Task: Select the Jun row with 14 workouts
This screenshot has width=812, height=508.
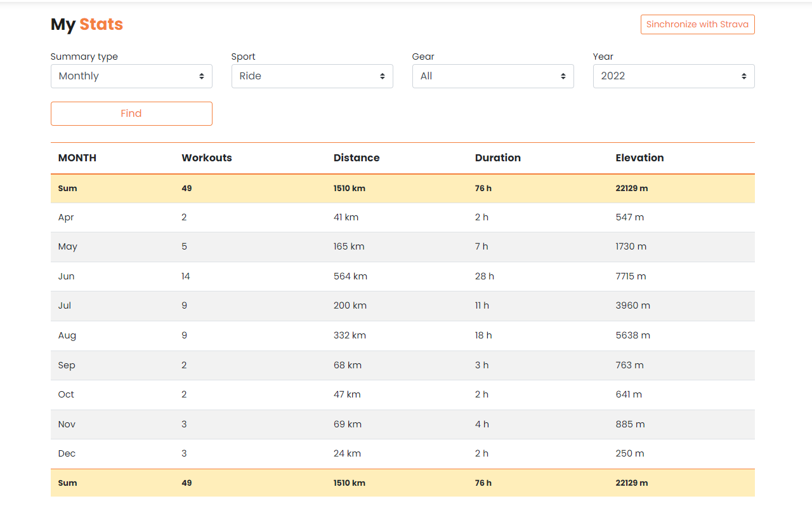Action: tap(403, 276)
